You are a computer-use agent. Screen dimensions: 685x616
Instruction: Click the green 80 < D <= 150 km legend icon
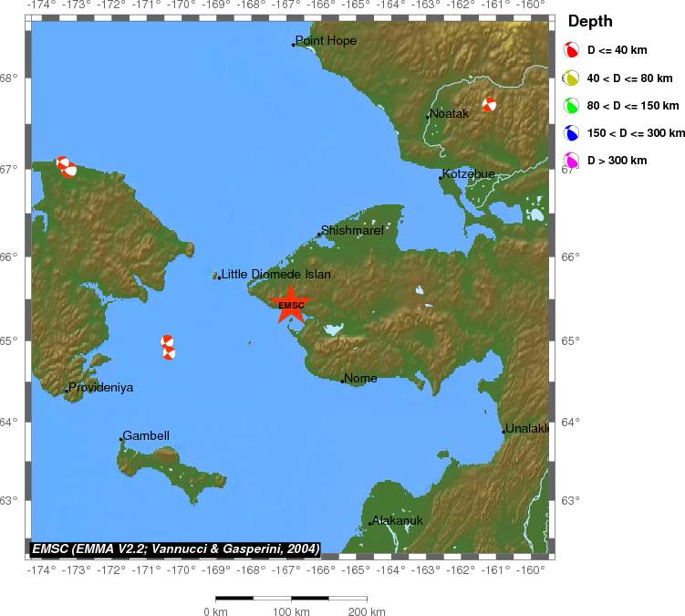(572, 106)
